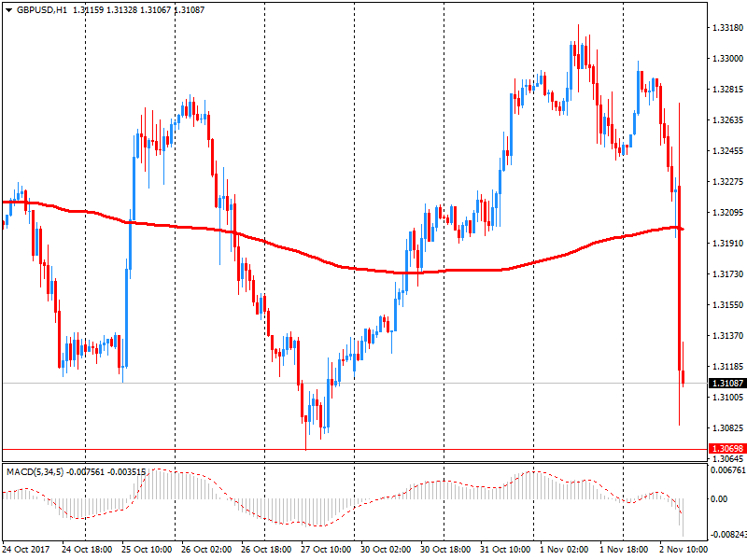Click the 26 Oct 18:00 time label
This screenshot has width=747, height=560.
[x=266, y=550]
